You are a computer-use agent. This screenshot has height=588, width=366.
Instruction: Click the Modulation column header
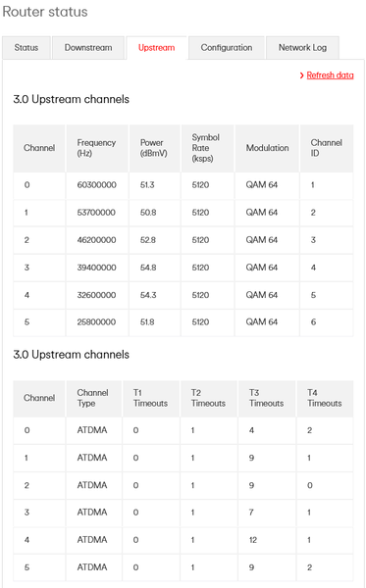[x=267, y=148]
